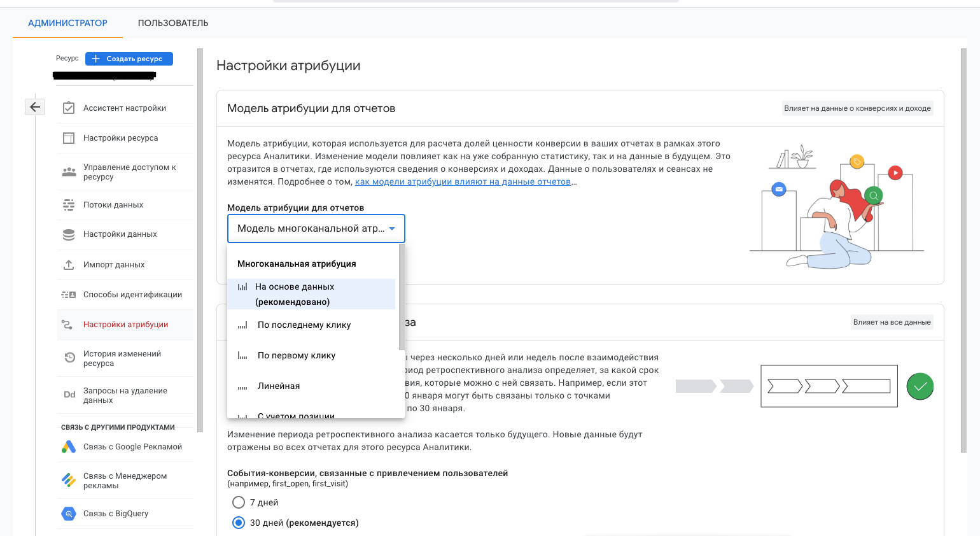Switch to the АДМИНИСТРАТОР tab
Screen dimensions: 980x536
(67, 23)
